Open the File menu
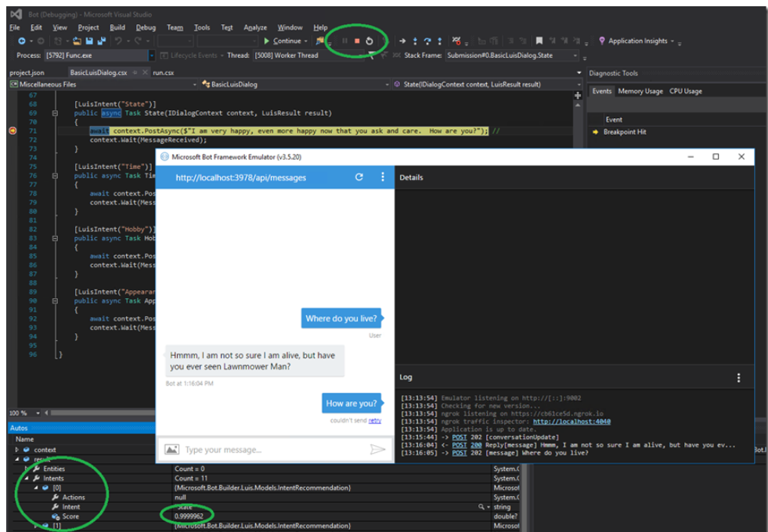Viewport: 768px width, 532px height. tap(15, 27)
